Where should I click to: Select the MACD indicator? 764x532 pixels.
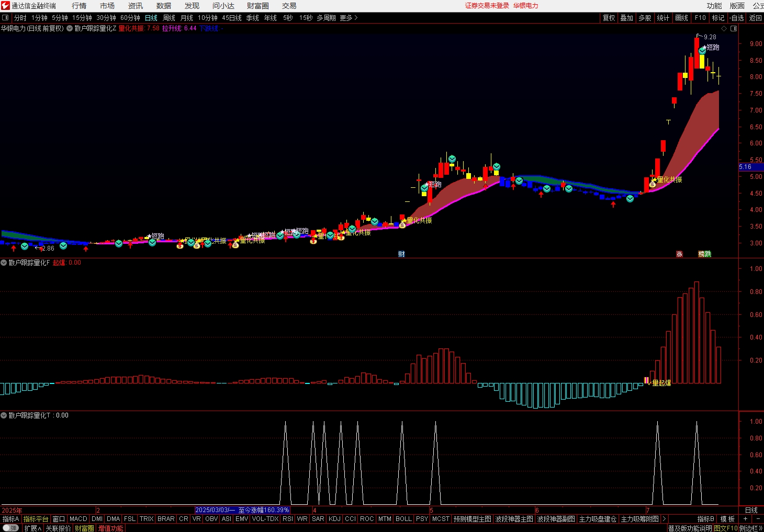pyautogui.click(x=78, y=519)
